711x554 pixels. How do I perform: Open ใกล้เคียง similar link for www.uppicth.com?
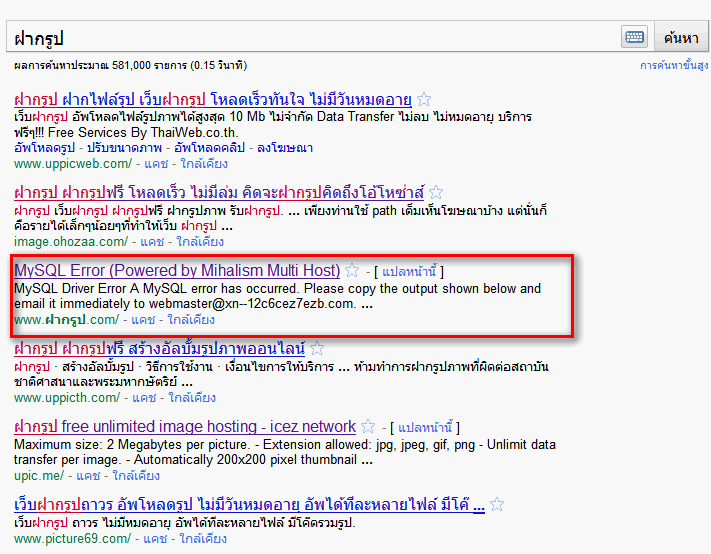pyautogui.click(x=192, y=398)
